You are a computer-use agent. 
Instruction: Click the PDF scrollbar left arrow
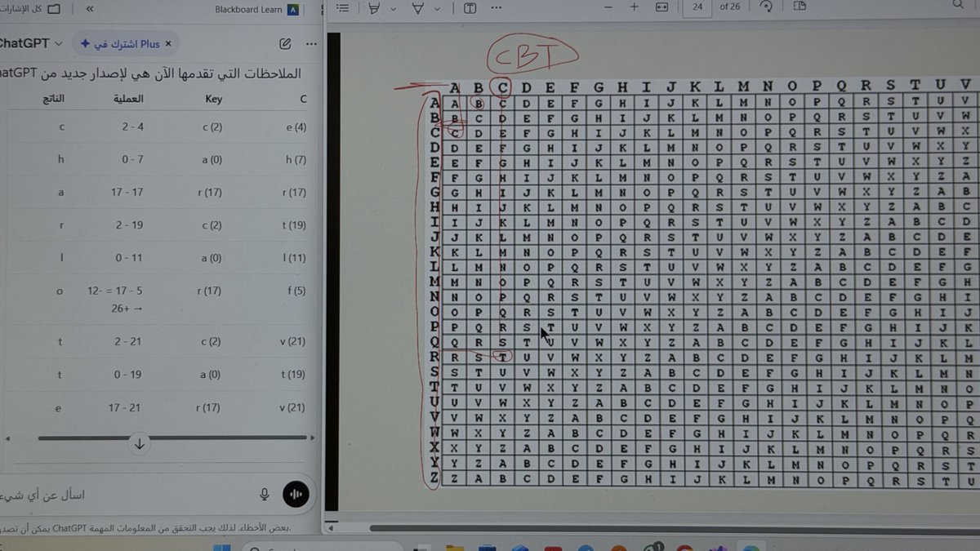pyautogui.click(x=332, y=528)
